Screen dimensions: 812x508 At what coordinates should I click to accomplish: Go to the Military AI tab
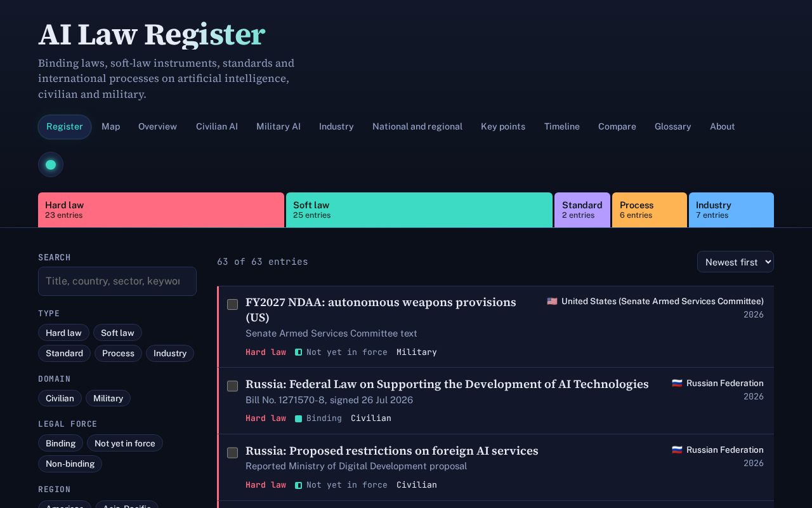pyautogui.click(x=278, y=127)
